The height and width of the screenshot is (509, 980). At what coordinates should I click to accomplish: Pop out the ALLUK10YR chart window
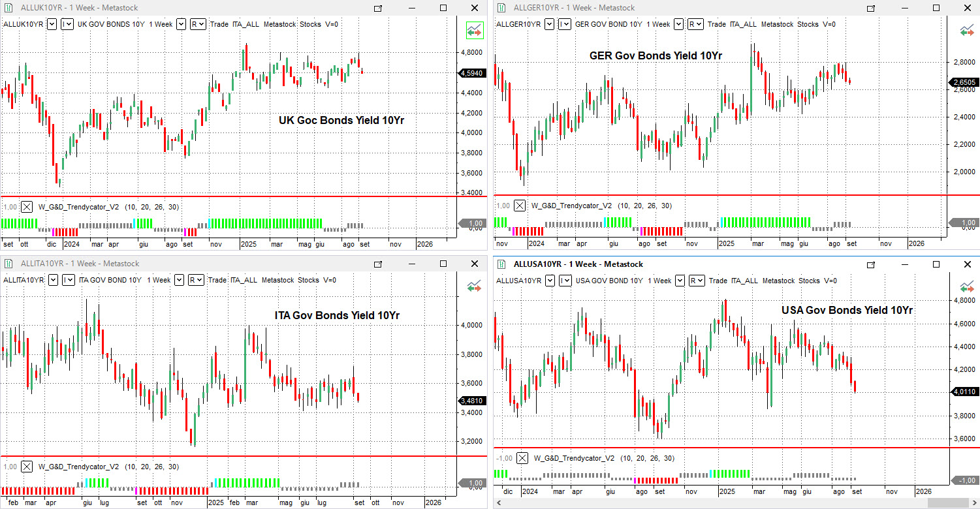(377, 8)
